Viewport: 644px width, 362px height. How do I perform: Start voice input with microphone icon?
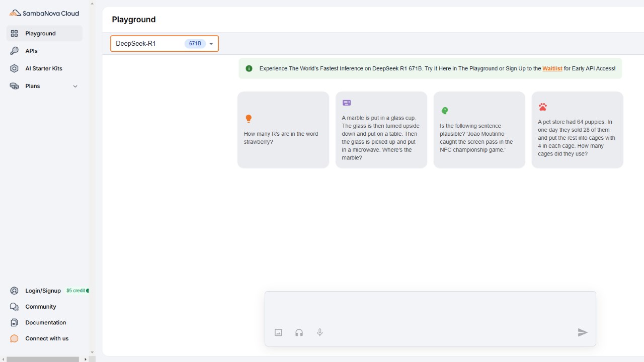pos(319,332)
